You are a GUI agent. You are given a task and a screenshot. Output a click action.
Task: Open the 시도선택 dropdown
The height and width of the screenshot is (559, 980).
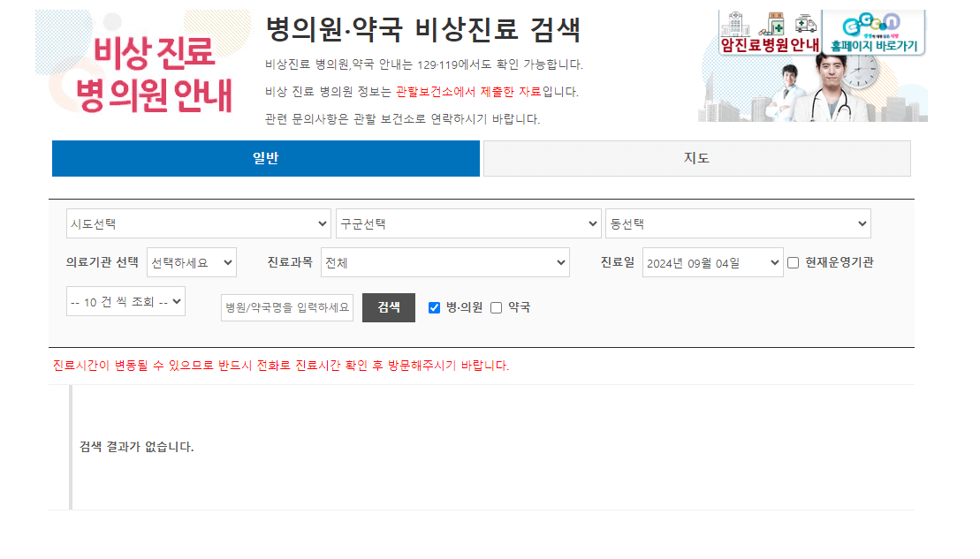click(199, 223)
